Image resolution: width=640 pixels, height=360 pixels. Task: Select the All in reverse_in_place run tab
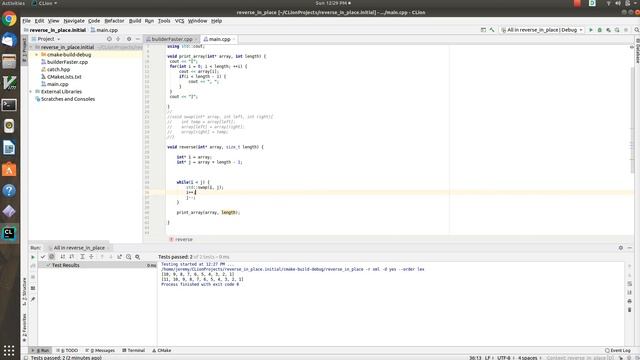point(79,248)
